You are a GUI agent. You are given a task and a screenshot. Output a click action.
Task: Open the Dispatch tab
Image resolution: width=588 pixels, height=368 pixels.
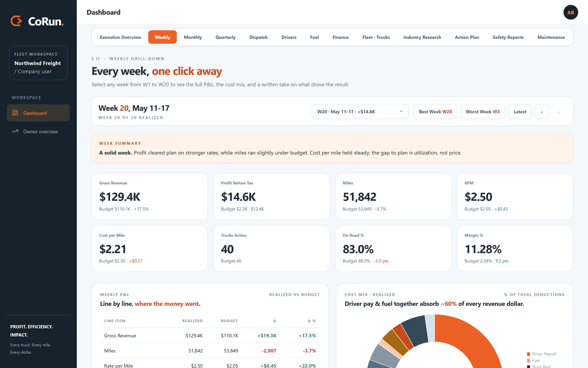pos(258,37)
